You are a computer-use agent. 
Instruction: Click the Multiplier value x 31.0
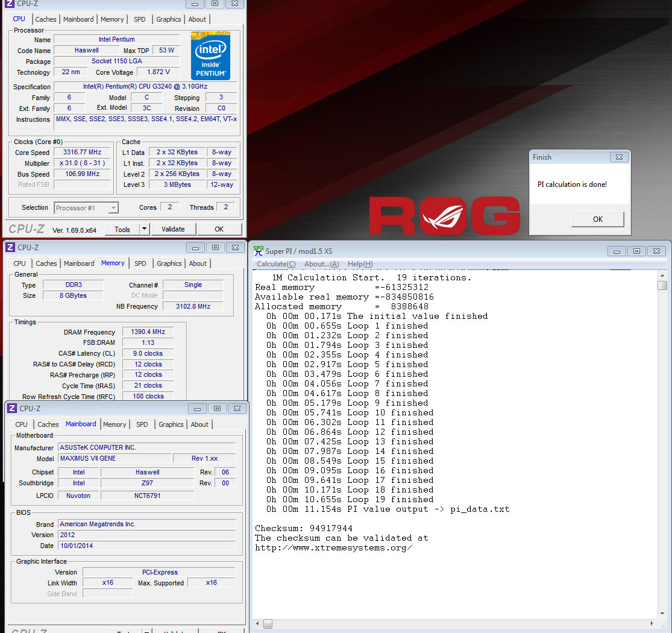[x=83, y=163]
